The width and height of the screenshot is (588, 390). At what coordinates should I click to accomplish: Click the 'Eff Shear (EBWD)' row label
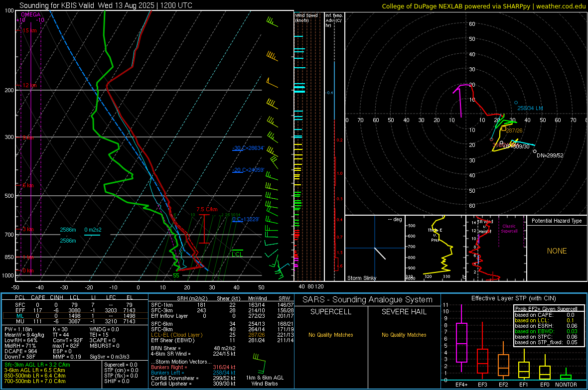173,340
